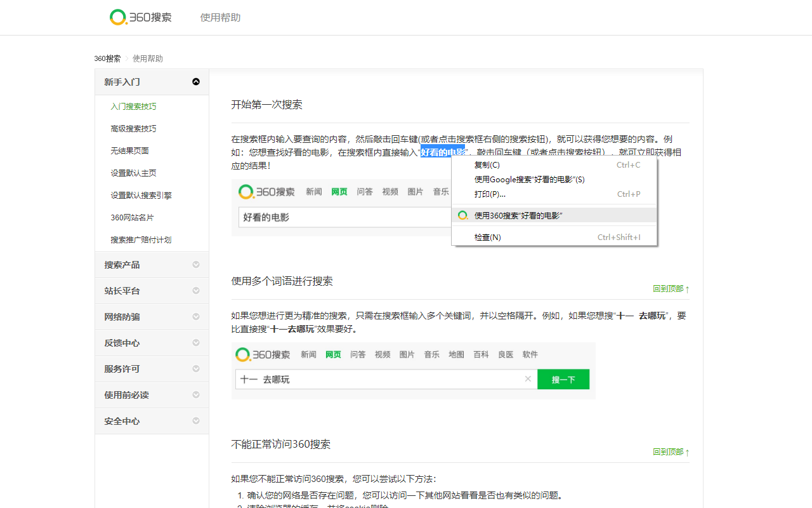Expand the 网络防骗 section chevron
This screenshot has width=812, height=508.
tap(196, 317)
